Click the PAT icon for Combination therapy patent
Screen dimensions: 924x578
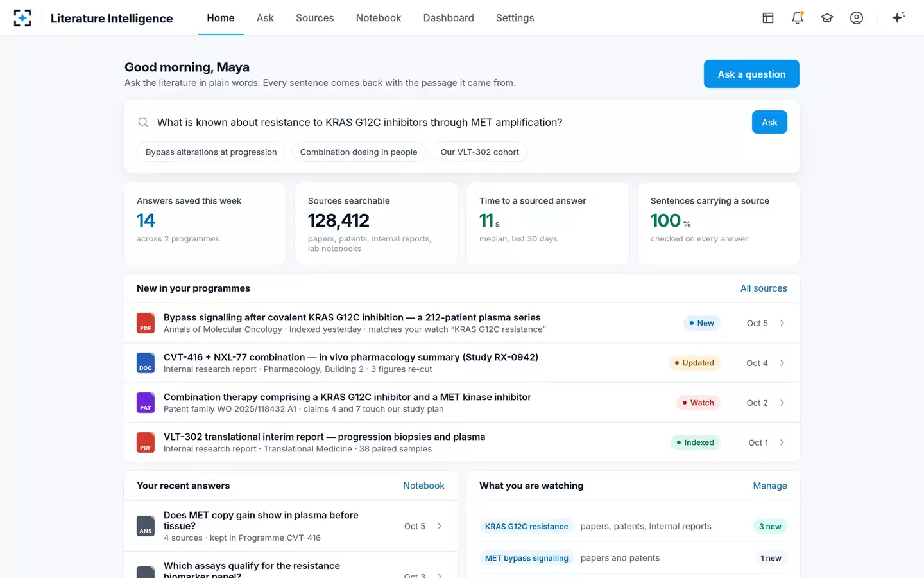146,403
